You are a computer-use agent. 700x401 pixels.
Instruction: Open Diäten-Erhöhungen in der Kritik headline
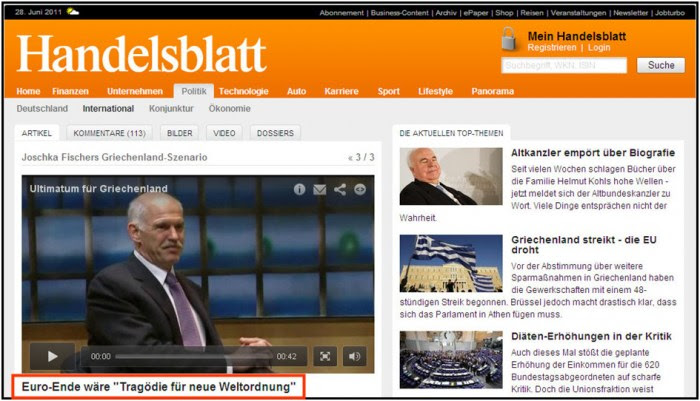[x=591, y=336]
